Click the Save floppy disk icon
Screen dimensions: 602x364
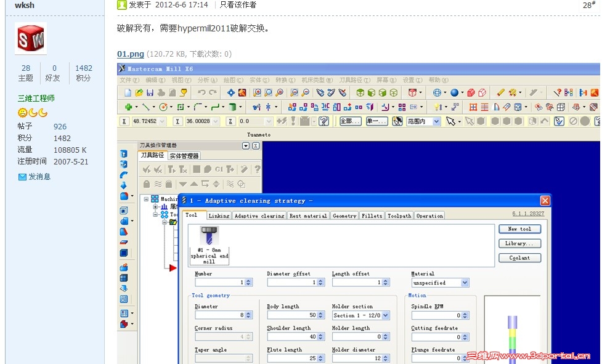pyautogui.click(x=150, y=92)
